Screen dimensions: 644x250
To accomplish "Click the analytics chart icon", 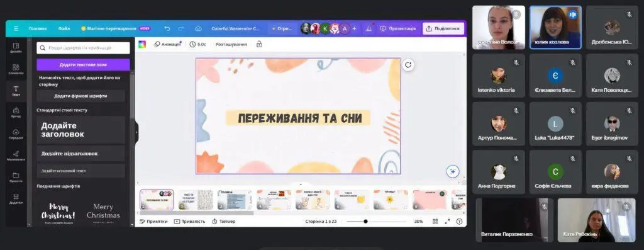I will (369, 29).
